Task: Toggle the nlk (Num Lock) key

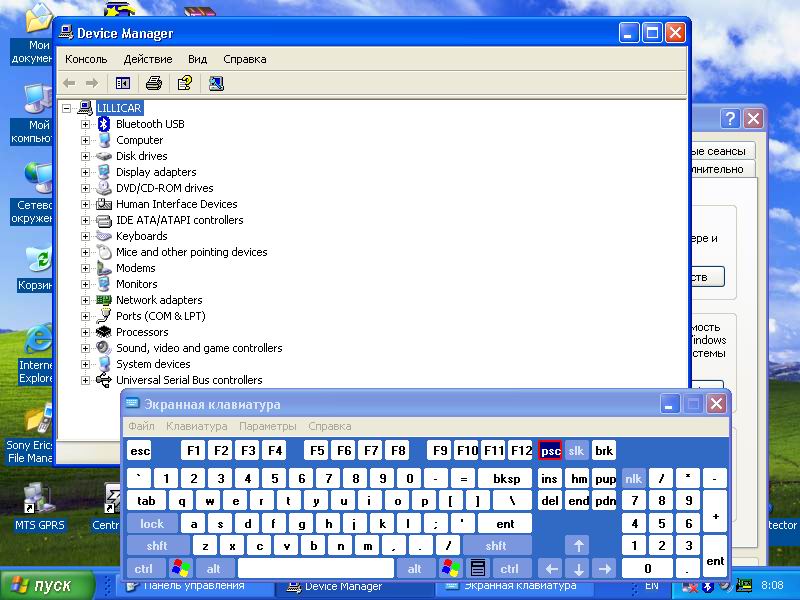Action: point(633,479)
